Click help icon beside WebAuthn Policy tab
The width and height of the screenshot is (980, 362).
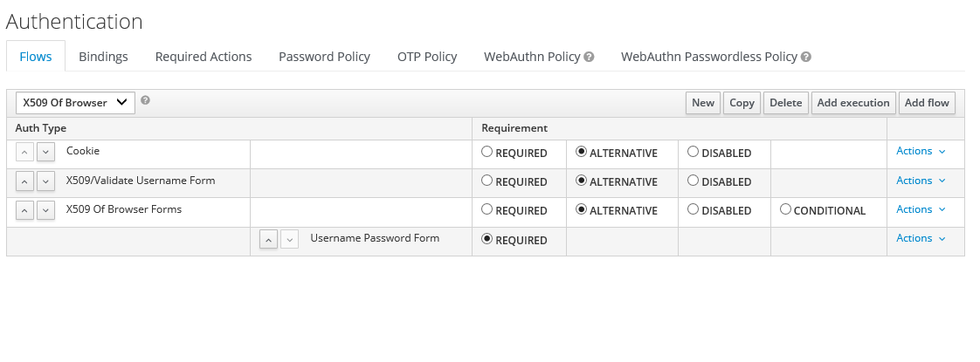(589, 57)
